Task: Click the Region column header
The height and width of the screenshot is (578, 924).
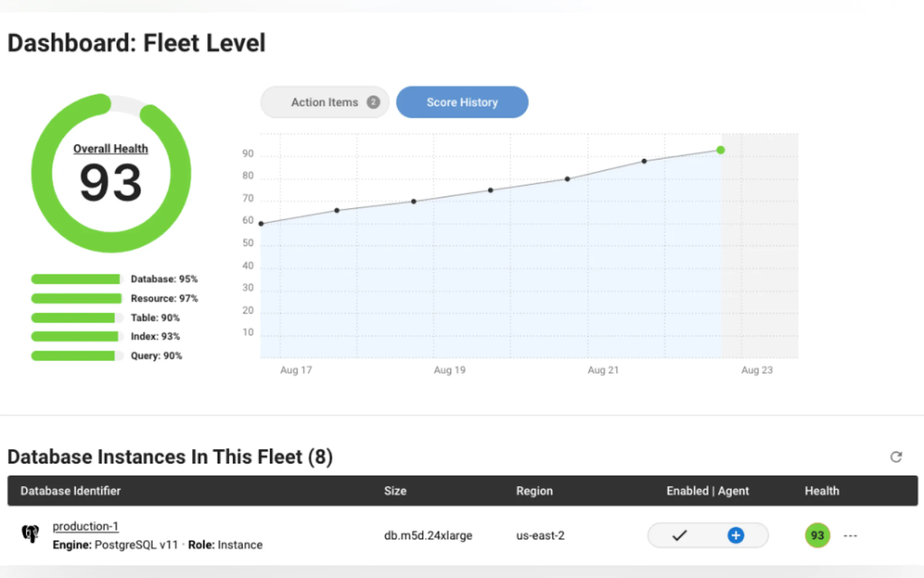Action: pos(534,491)
